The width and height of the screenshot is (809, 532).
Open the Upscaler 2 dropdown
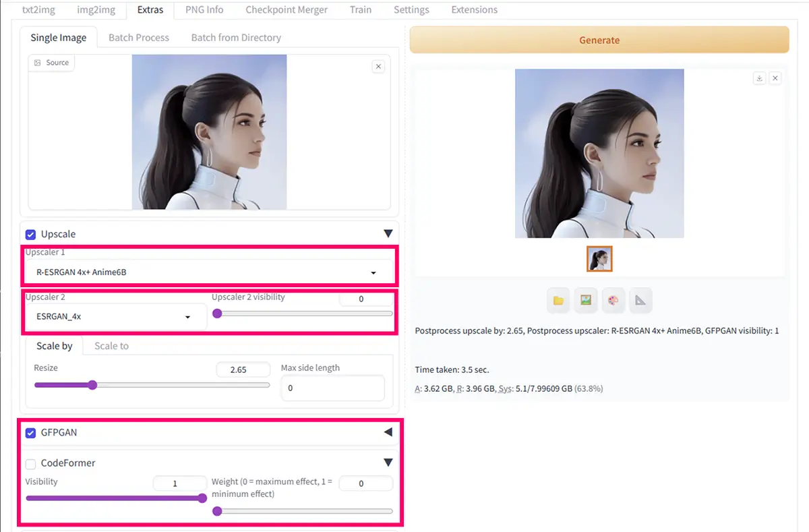coord(115,316)
